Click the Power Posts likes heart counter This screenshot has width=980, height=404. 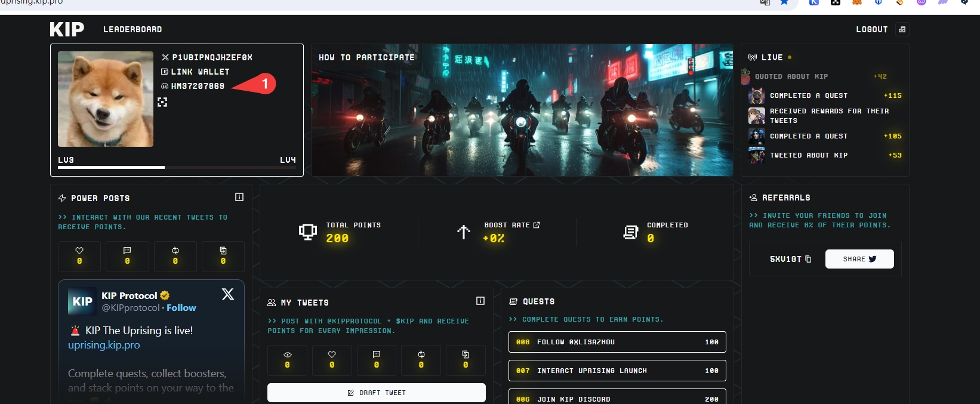(79, 256)
